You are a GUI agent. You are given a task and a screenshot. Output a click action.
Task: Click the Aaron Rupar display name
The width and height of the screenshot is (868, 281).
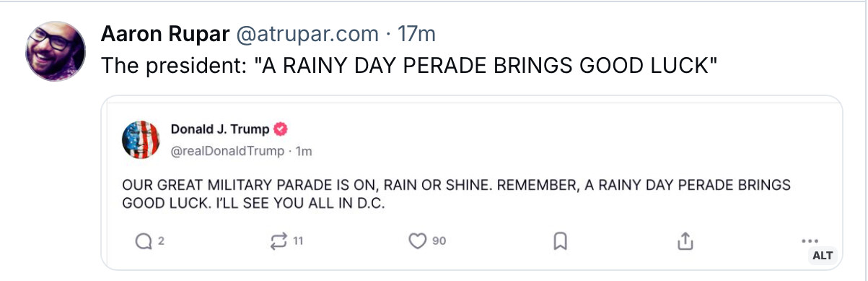point(165,34)
